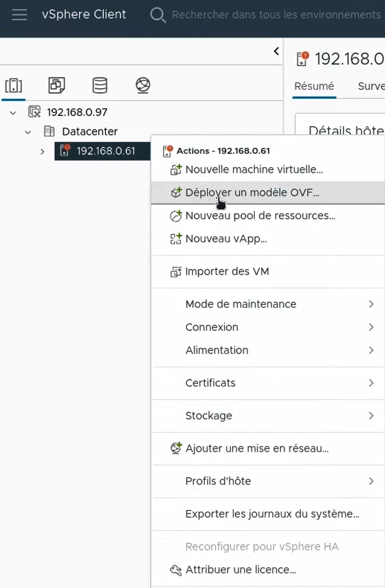The width and height of the screenshot is (385, 588).
Task: Expand the host 192.168.0.61 tree node
Action: pyautogui.click(x=42, y=151)
